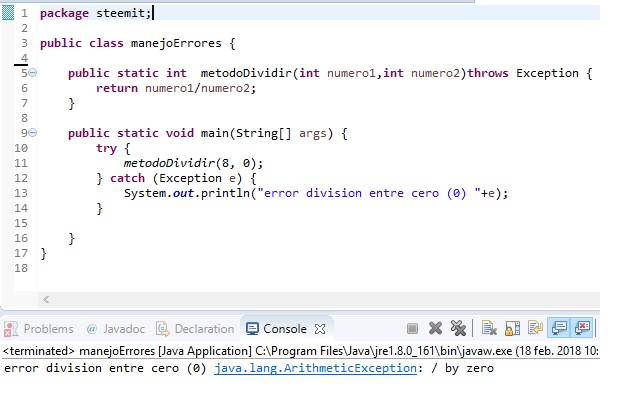Click italic 'out' field on line 13
The height and width of the screenshot is (393, 627).
(x=183, y=194)
